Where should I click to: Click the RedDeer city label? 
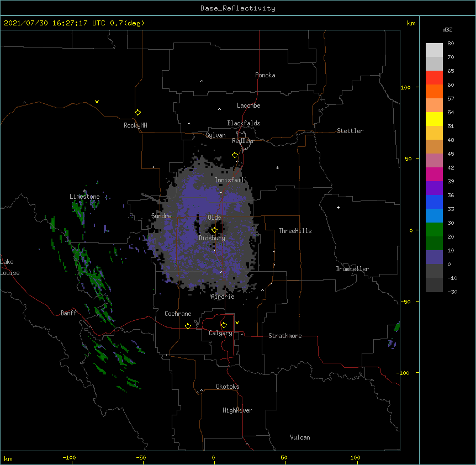243,141
